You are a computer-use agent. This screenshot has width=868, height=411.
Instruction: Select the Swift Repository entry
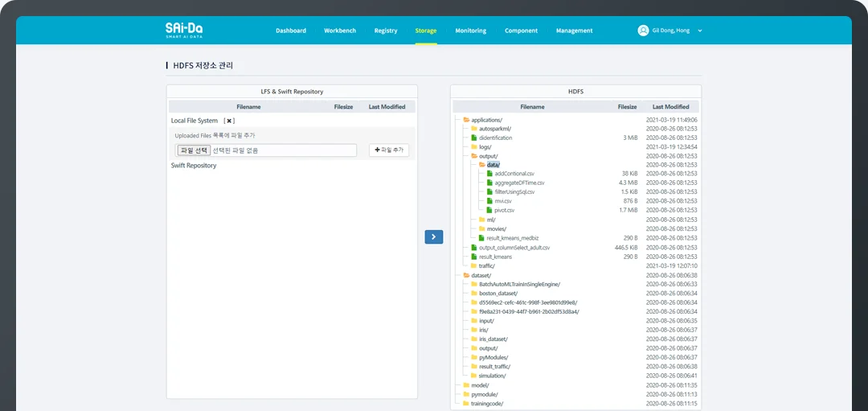point(194,166)
